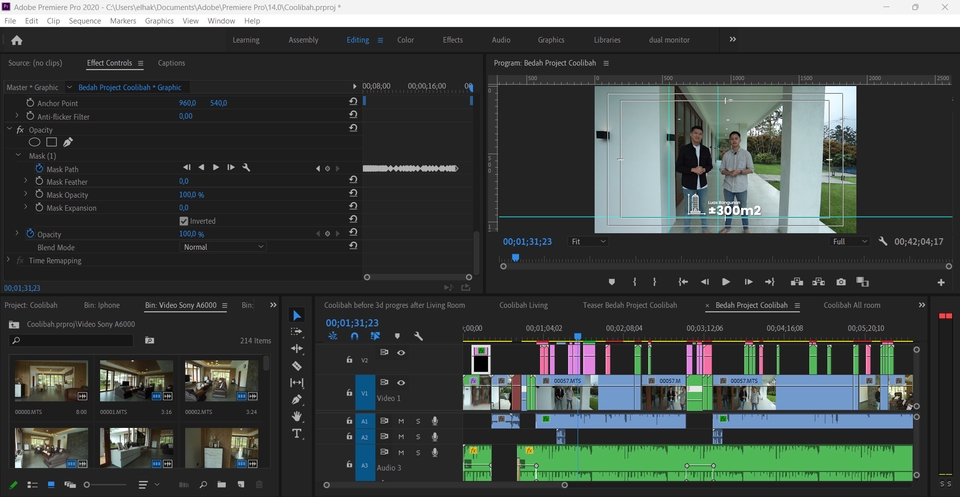Image resolution: width=960 pixels, height=497 pixels.
Task: Open the Home screen icon
Action: point(17,40)
